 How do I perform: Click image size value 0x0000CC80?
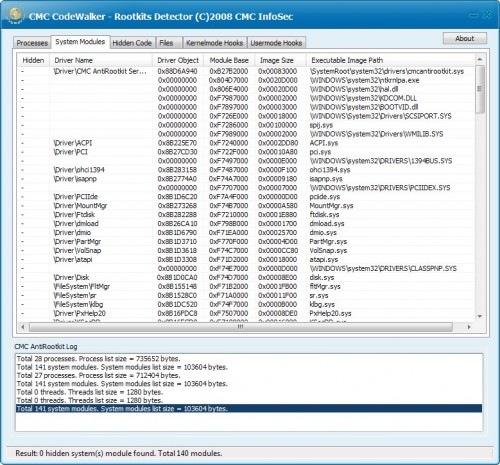pos(278,251)
